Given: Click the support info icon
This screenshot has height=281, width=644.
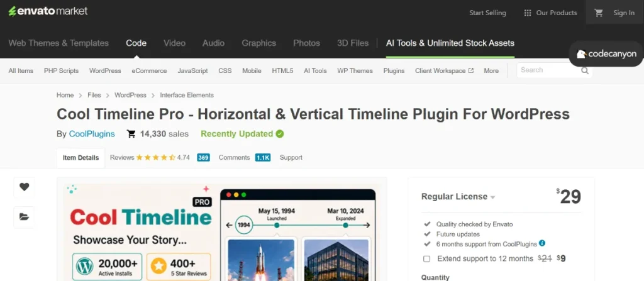Looking at the screenshot, I should 542,244.
